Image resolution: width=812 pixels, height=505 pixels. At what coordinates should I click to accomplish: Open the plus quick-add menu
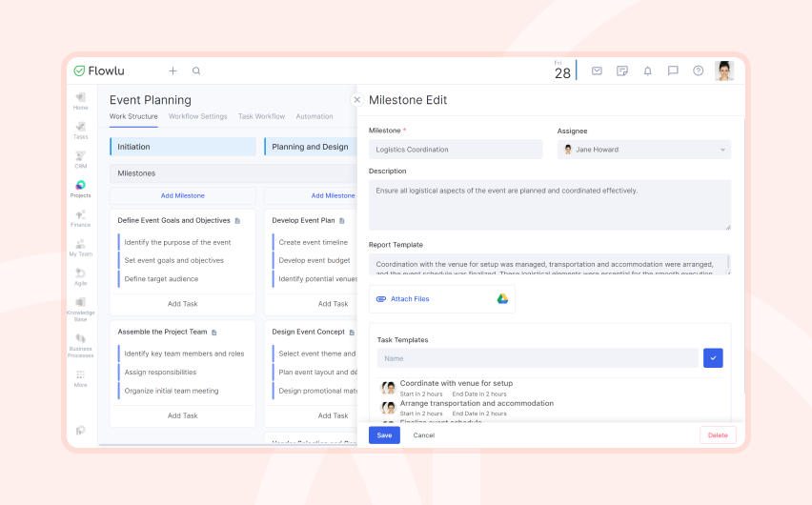(x=173, y=71)
